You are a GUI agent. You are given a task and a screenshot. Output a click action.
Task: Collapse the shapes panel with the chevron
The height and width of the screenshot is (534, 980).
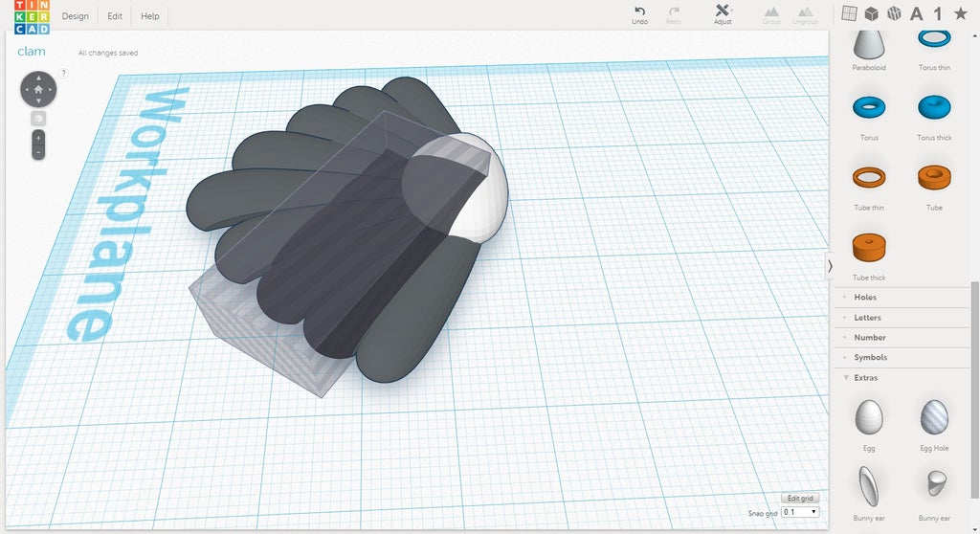(x=830, y=266)
